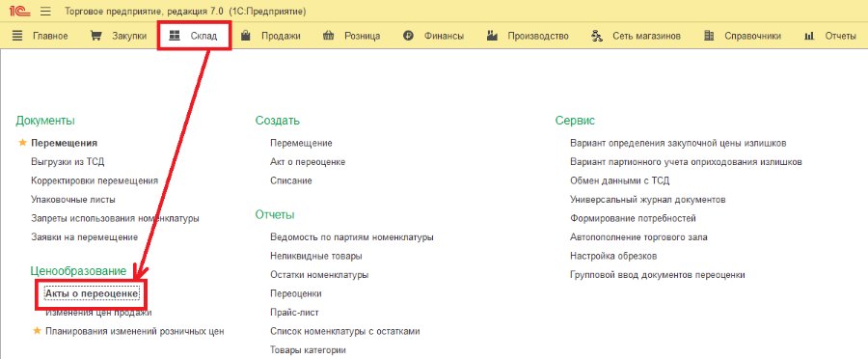Click the star next to Перемещения
Image resolution: width=868 pixels, height=359 pixels.
[23, 143]
